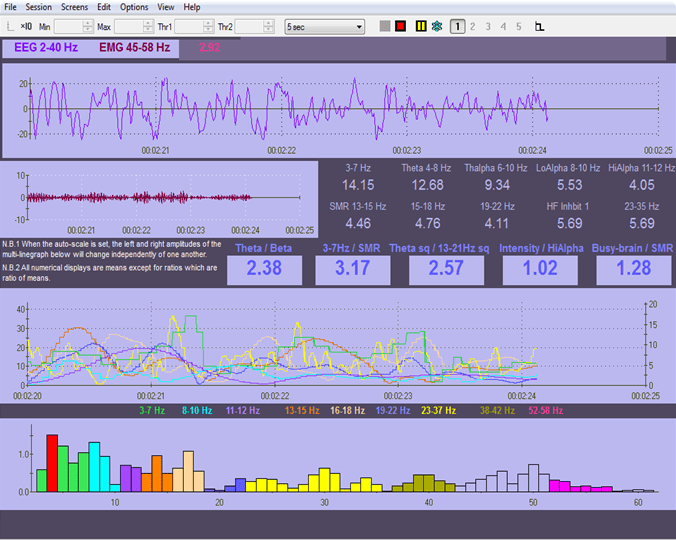Click the step-shaped icon at toolbar end

(540, 26)
